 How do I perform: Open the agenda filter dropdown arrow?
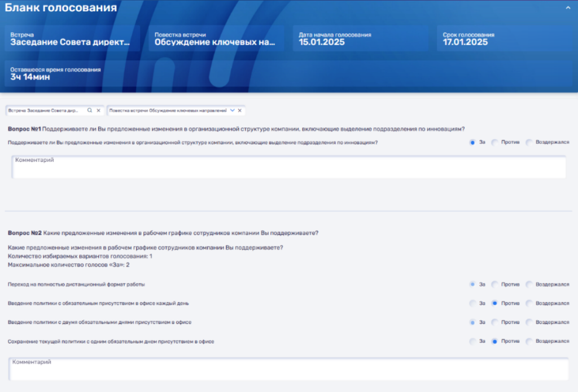tap(231, 111)
